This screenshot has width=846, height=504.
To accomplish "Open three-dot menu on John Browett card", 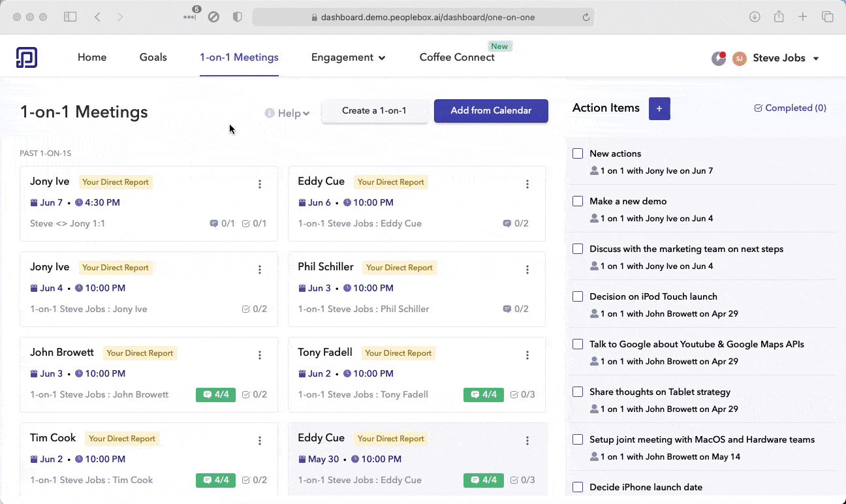I will [260, 355].
